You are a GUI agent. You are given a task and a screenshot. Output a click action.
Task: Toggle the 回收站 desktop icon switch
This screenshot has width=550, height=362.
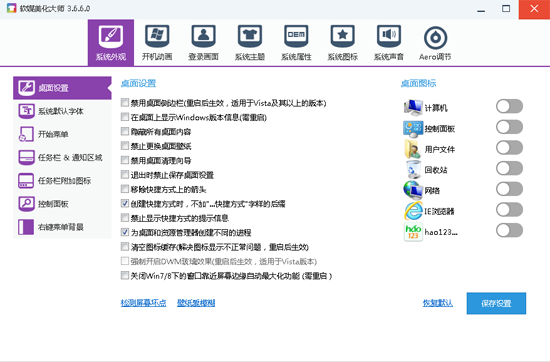pos(509,168)
